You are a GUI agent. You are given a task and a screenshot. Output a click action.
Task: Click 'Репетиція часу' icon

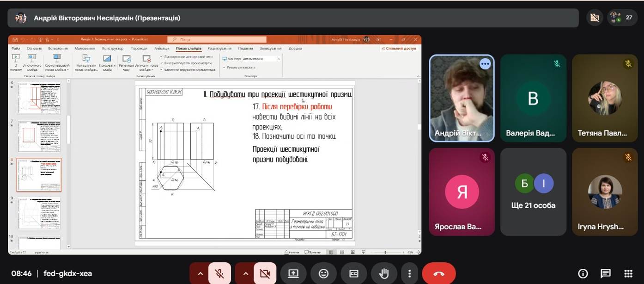(126, 58)
